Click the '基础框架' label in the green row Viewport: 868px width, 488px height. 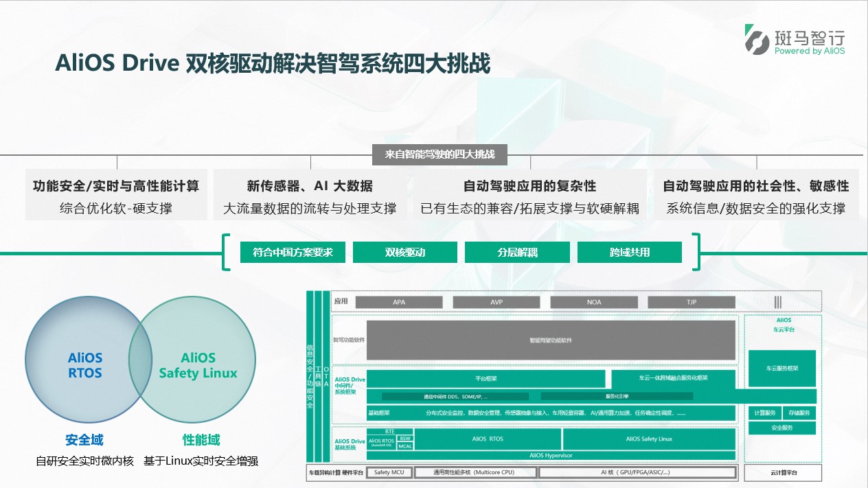(378, 413)
